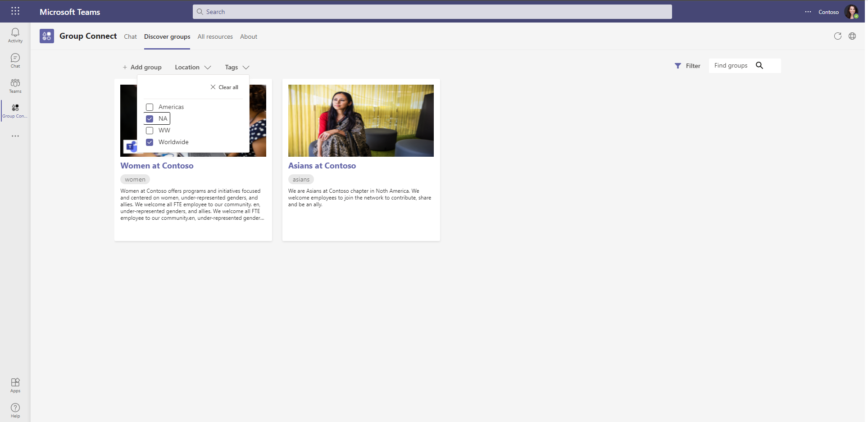Screen dimensions: 868x422
Task: Click the Contoso organization name
Action: [828, 12]
